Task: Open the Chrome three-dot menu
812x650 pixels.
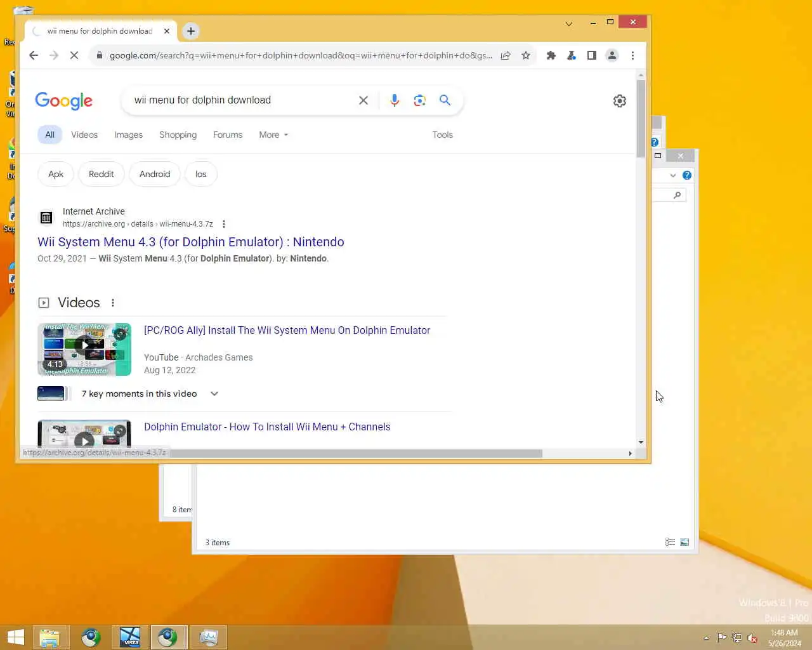Action: (632, 55)
